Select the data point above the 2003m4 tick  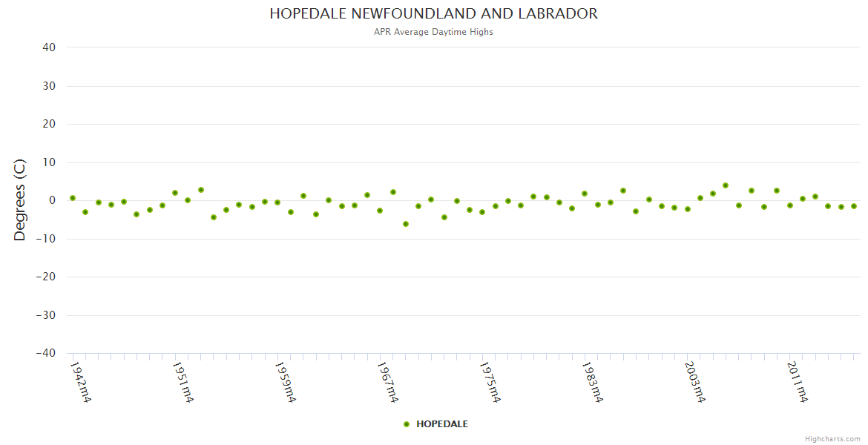pos(688,209)
